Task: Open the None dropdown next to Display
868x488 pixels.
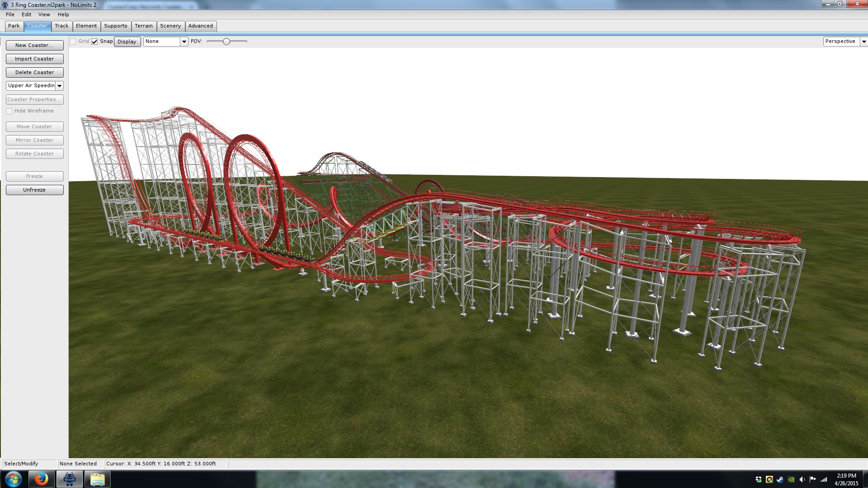Action: (184, 42)
